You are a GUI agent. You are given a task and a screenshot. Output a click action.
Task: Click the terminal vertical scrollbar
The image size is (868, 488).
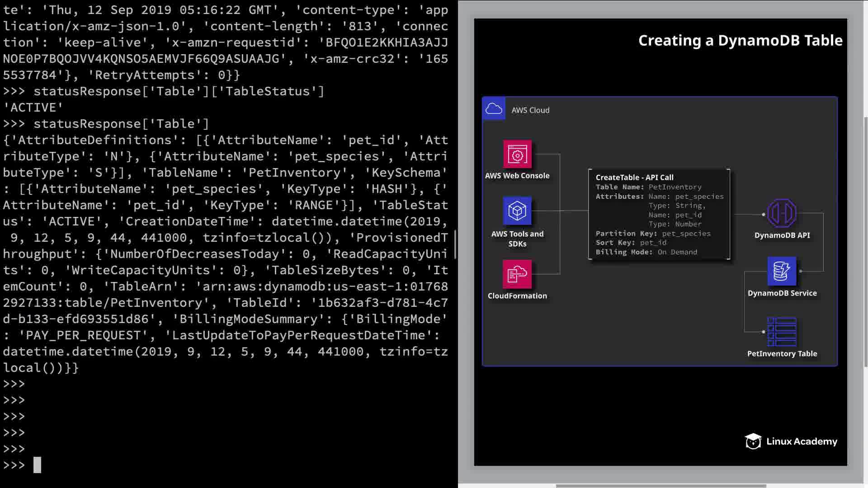455,244
